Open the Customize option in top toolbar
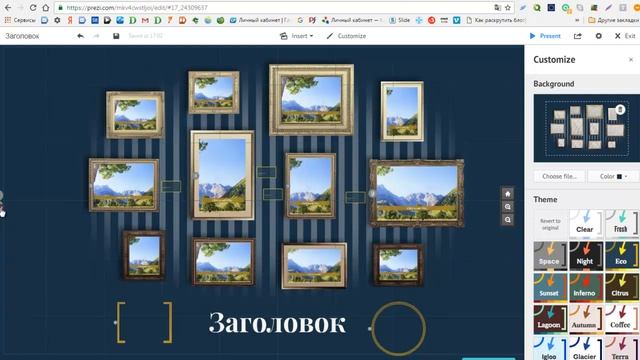Image resolution: width=640 pixels, height=360 pixels. pos(346,36)
